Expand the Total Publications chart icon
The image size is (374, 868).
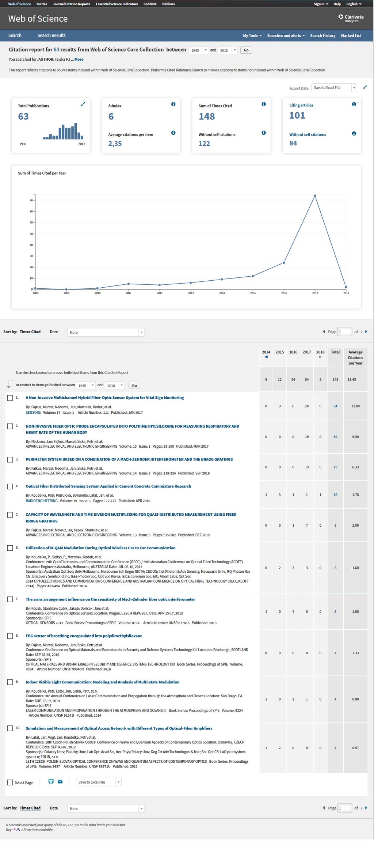point(83,104)
